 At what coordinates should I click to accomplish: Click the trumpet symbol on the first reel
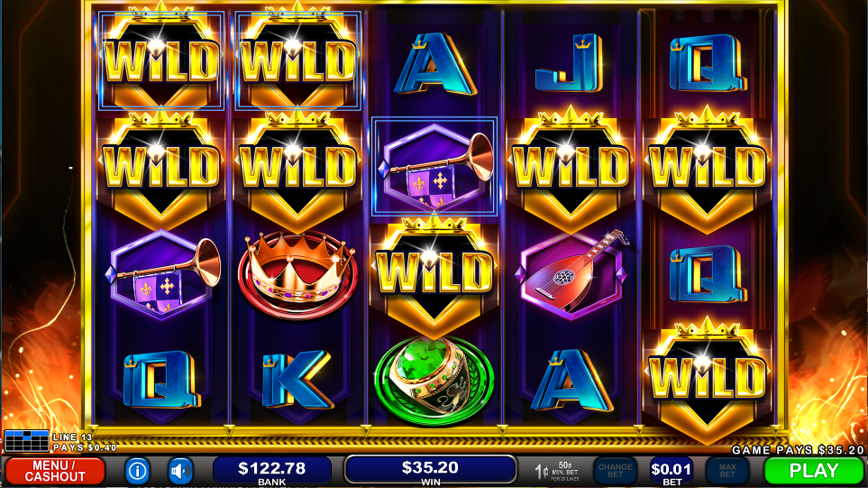pyautogui.click(x=162, y=275)
